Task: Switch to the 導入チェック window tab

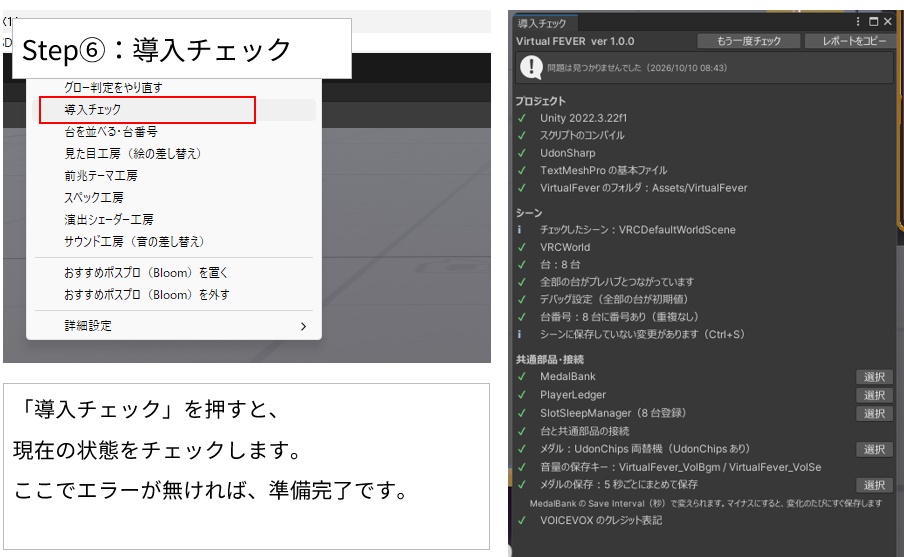Action: [x=543, y=23]
